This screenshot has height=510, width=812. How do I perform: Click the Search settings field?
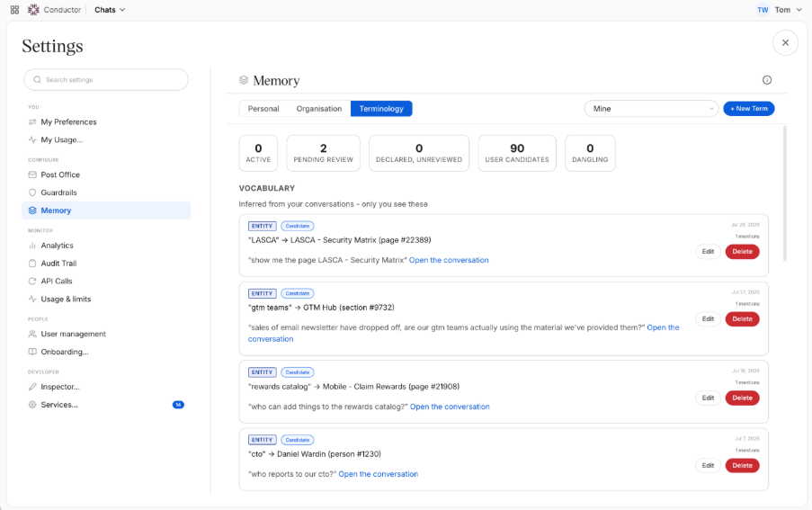coord(106,80)
